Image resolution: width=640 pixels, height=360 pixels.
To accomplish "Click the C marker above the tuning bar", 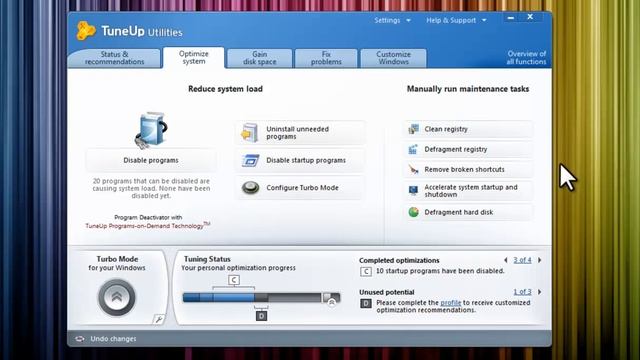I will (234, 280).
